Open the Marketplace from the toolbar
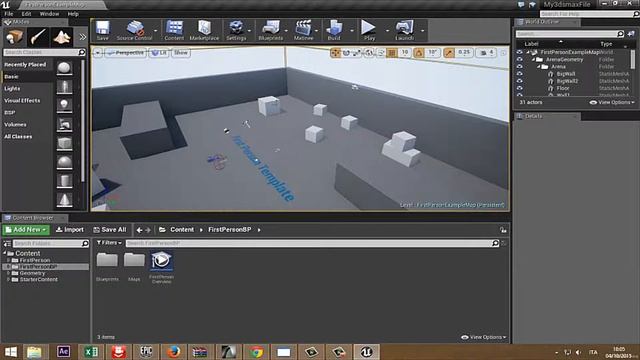Screen dimensions: 640x360 (204, 30)
